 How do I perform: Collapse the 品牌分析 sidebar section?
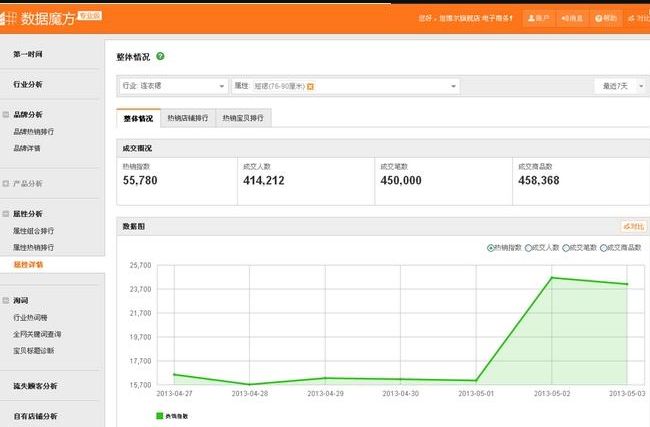pyautogui.click(x=6, y=114)
